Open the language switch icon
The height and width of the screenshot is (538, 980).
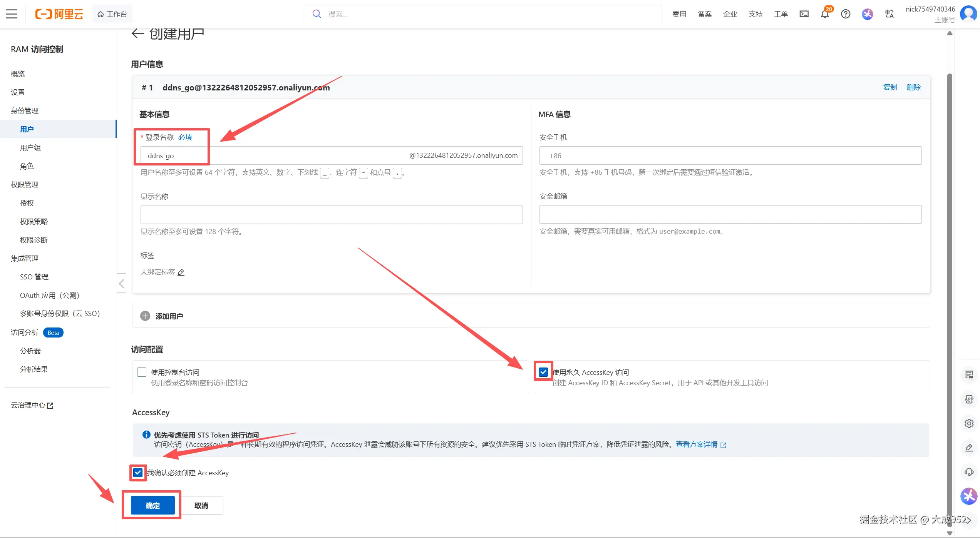click(889, 14)
